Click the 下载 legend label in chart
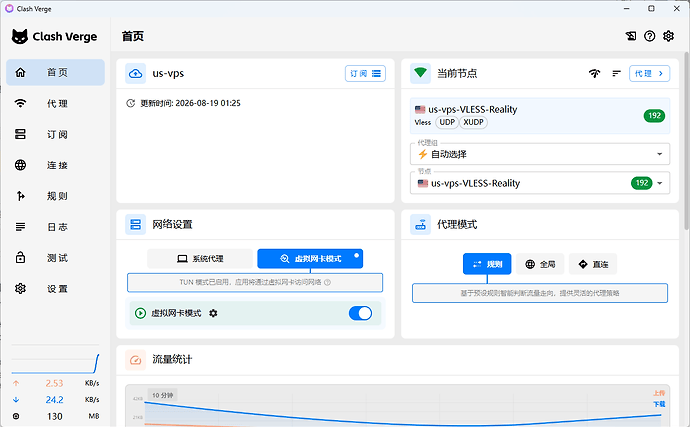Image resolution: width=690 pixels, height=427 pixels. click(x=659, y=404)
